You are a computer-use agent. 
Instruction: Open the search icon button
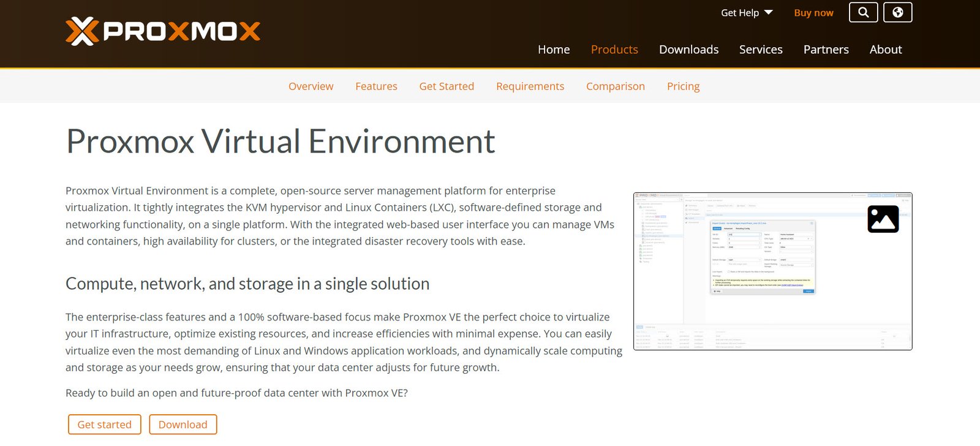863,12
